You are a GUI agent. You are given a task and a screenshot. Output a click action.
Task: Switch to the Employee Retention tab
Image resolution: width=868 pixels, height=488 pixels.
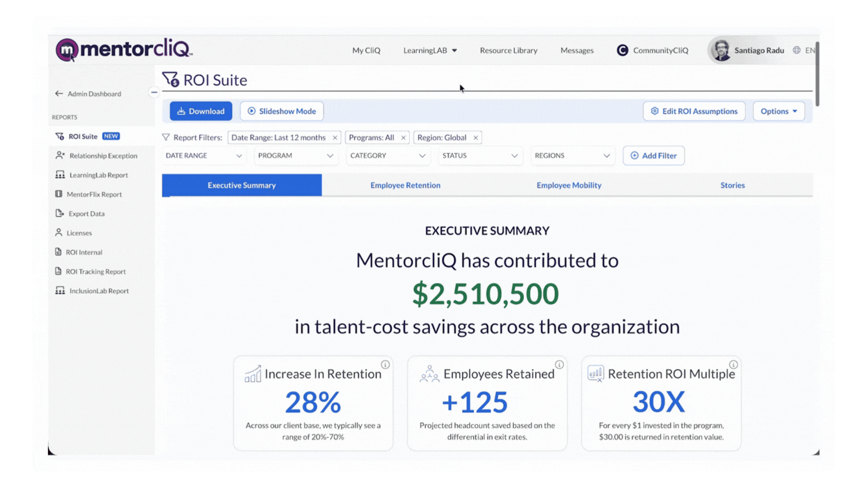(x=405, y=185)
